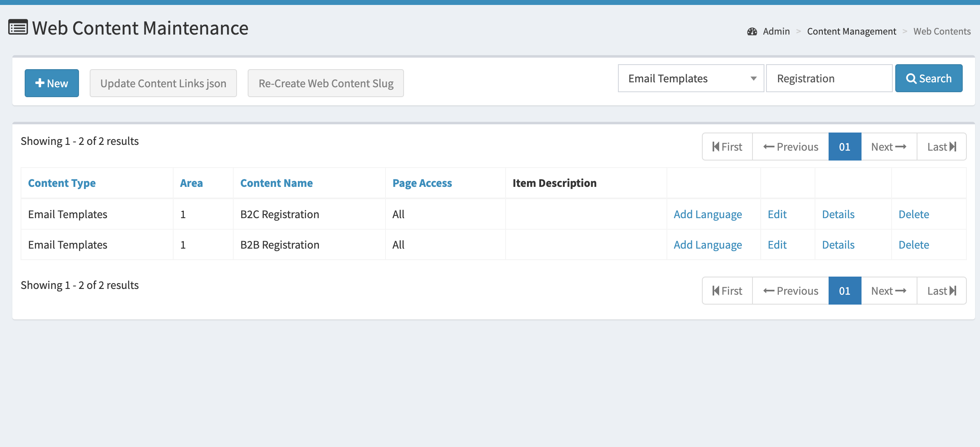This screenshot has height=447, width=980.
Task: Delete the B2B Registration row
Action: tap(914, 245)
